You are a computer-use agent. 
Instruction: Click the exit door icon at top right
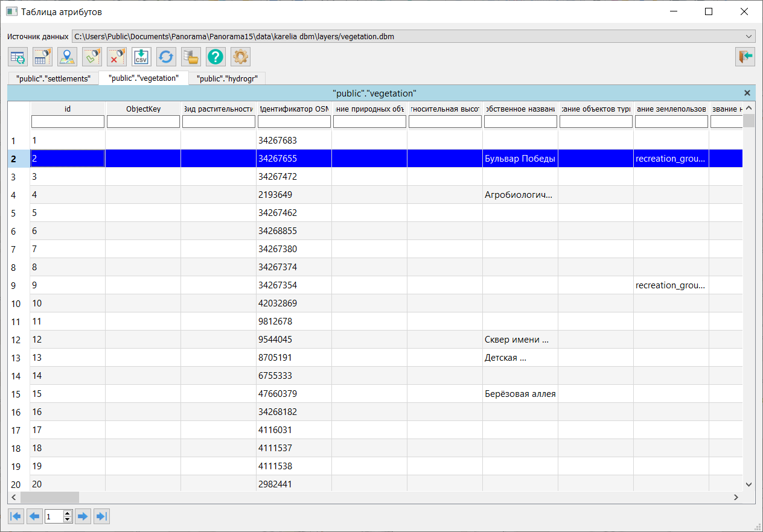[745, 57]
